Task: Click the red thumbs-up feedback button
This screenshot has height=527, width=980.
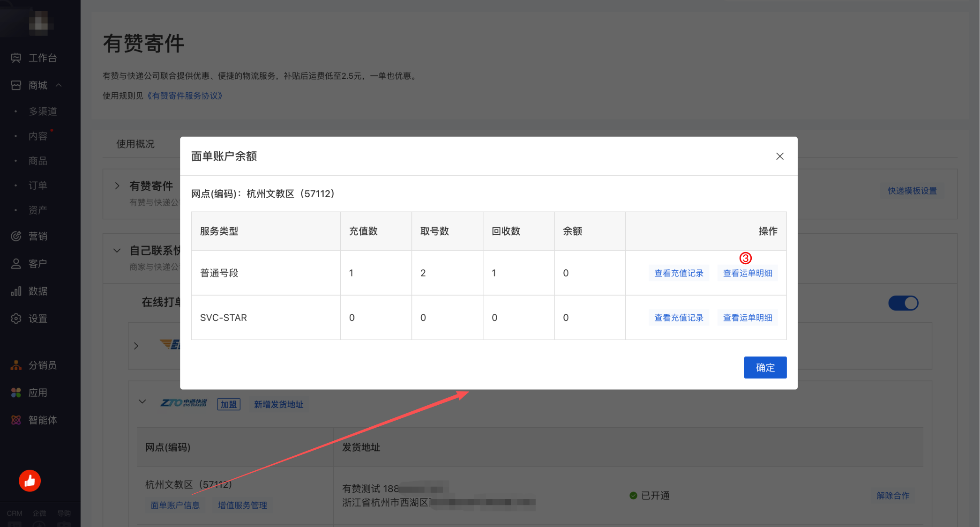Action: 30,481
